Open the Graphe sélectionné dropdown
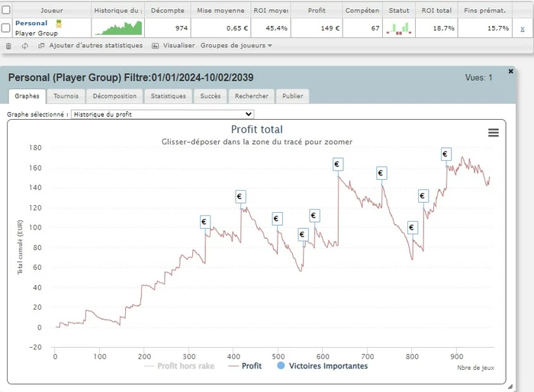This screenshot has height=392, width=534. (x=162, y=114)
